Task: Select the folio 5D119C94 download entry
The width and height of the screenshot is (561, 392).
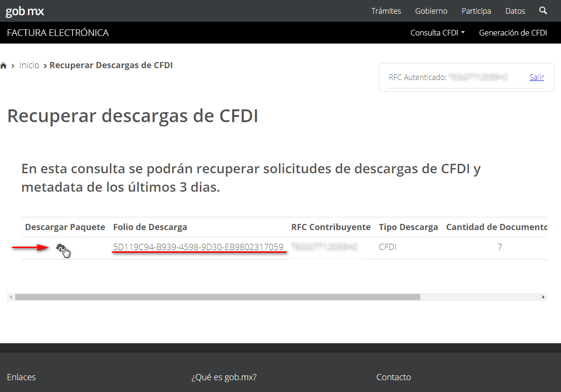Action: (x=198, y=247)
